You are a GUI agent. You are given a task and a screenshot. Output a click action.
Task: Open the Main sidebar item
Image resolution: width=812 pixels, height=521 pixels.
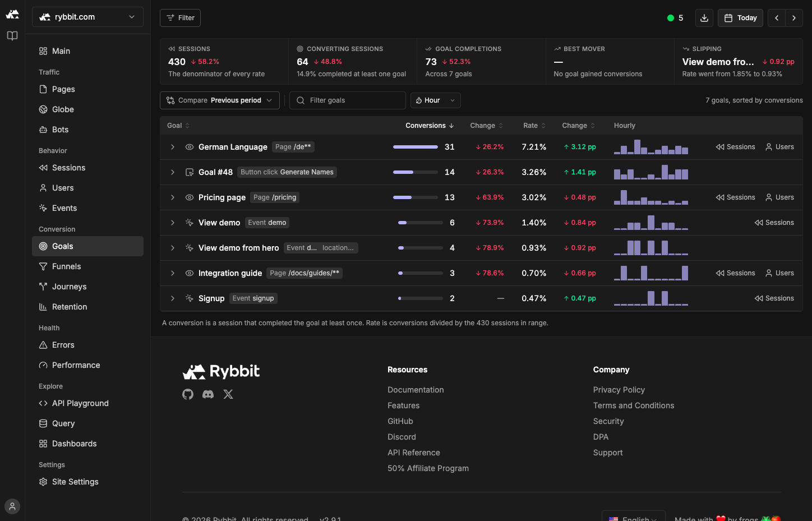[x=87, y=51]
